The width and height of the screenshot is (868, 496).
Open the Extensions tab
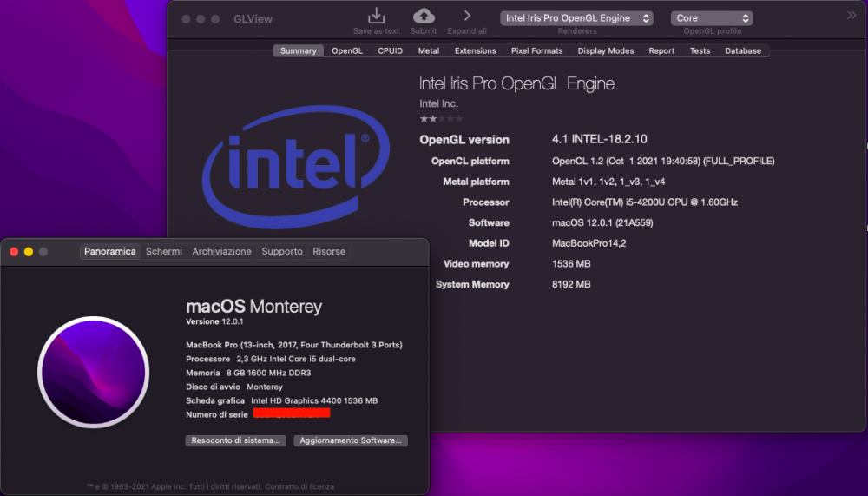[x=475, y=50]
